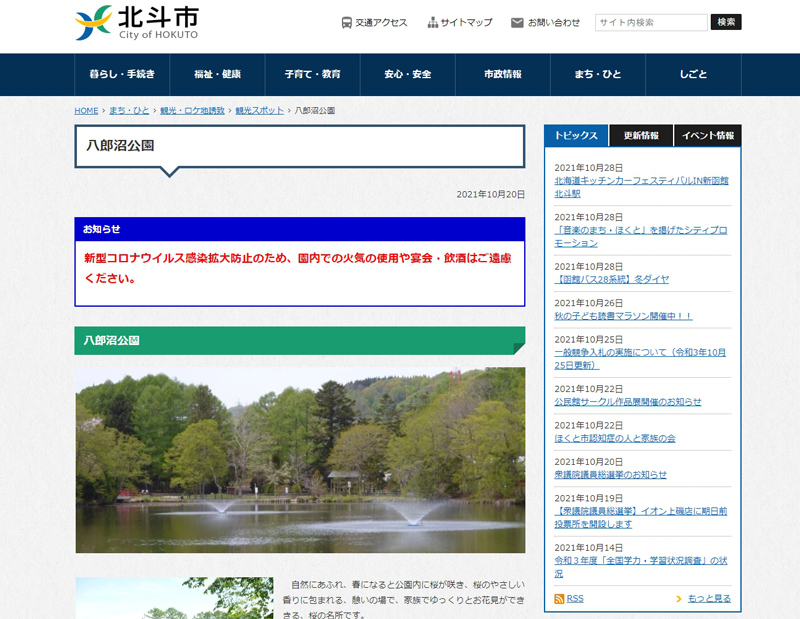Open 公民館サークル作品展開催のお知らせ link

click(628, 402)
